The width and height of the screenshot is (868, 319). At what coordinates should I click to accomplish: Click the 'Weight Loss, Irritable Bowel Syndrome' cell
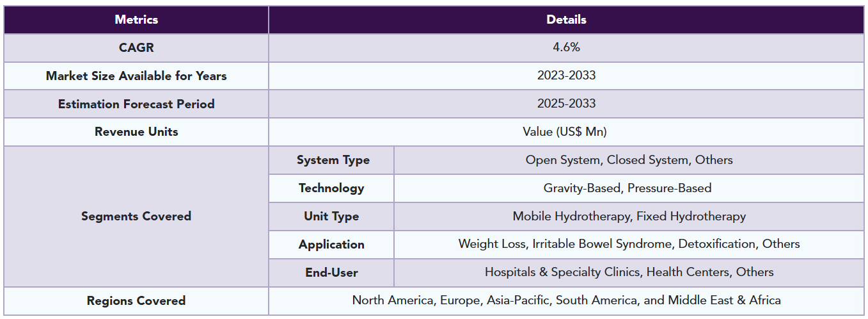click(x=629, y=245)
